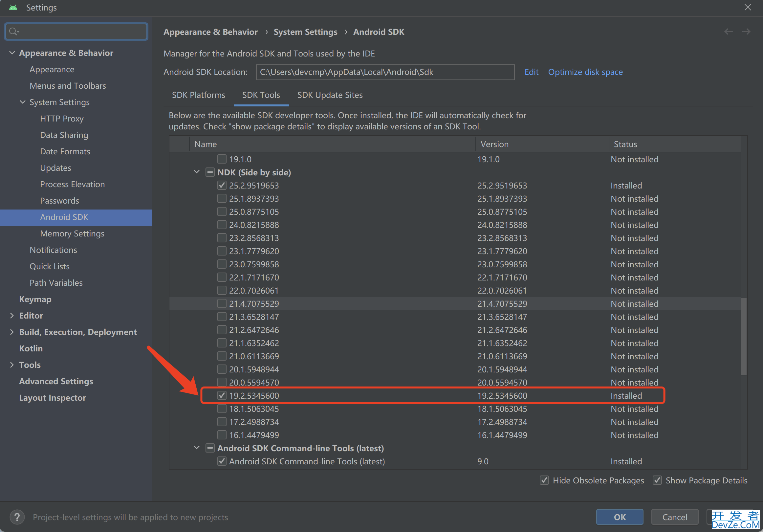
Task: Click the Cancel button
Action: tap(675, 517)
